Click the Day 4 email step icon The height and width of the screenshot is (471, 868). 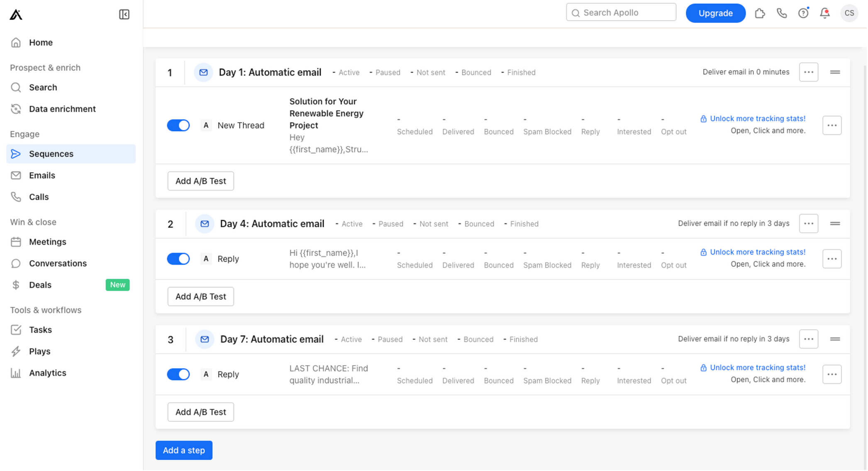[x=205, y=224]
